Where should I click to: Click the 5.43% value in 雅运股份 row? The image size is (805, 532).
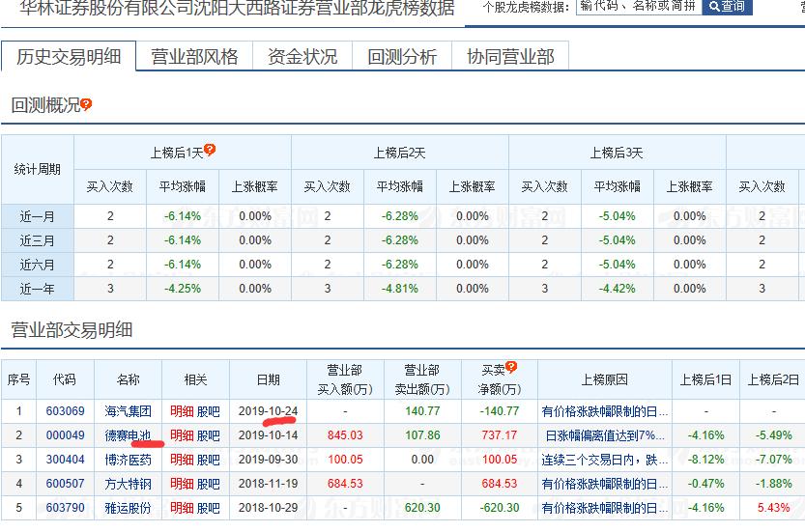(x=773, y=507)
